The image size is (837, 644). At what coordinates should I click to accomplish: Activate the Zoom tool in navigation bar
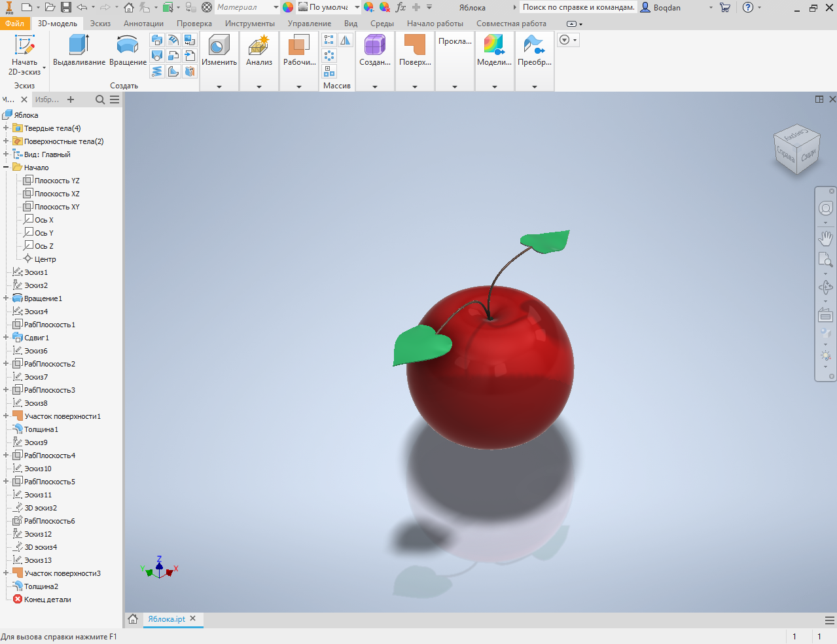pos(826,260)
